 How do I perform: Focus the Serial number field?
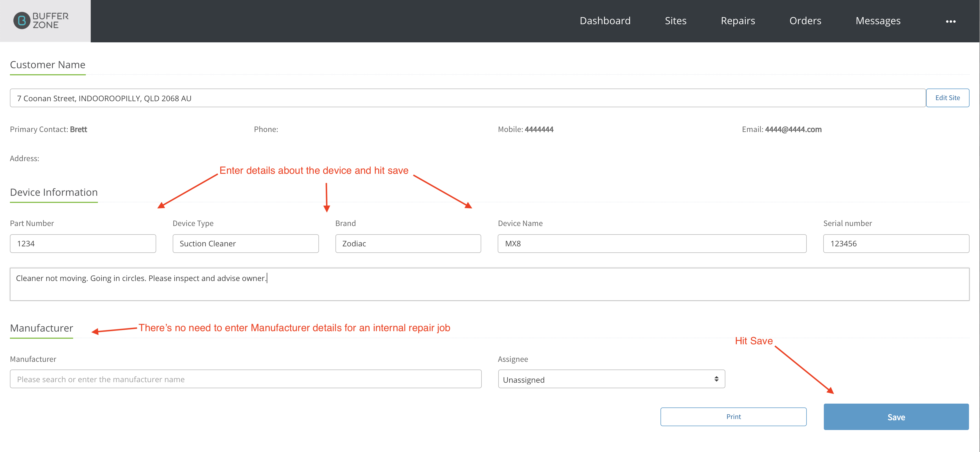[x=896, y=244]
